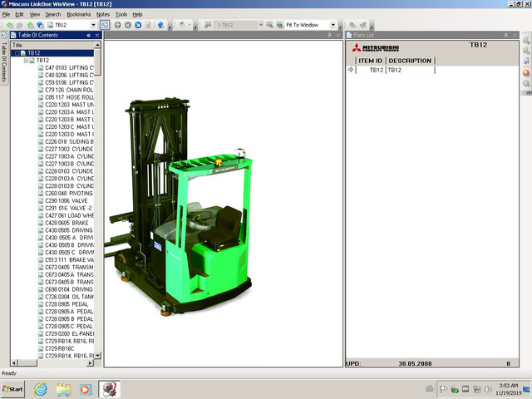
Task: Close the Parts List panel
Action: click(x=515, y=35)
